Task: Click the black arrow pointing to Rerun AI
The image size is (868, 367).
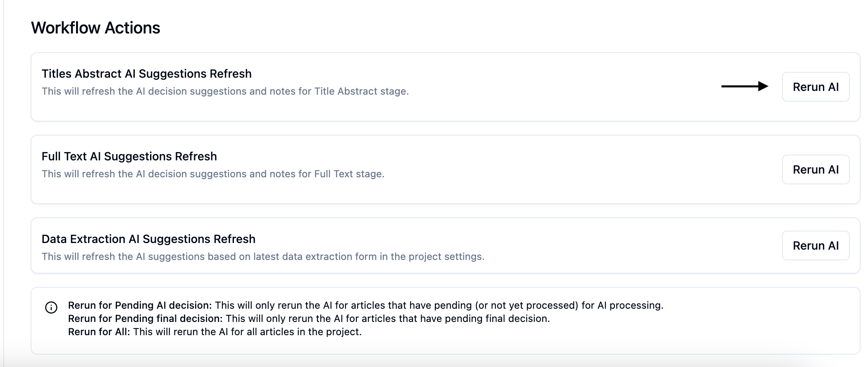Action: coord(745,86)
